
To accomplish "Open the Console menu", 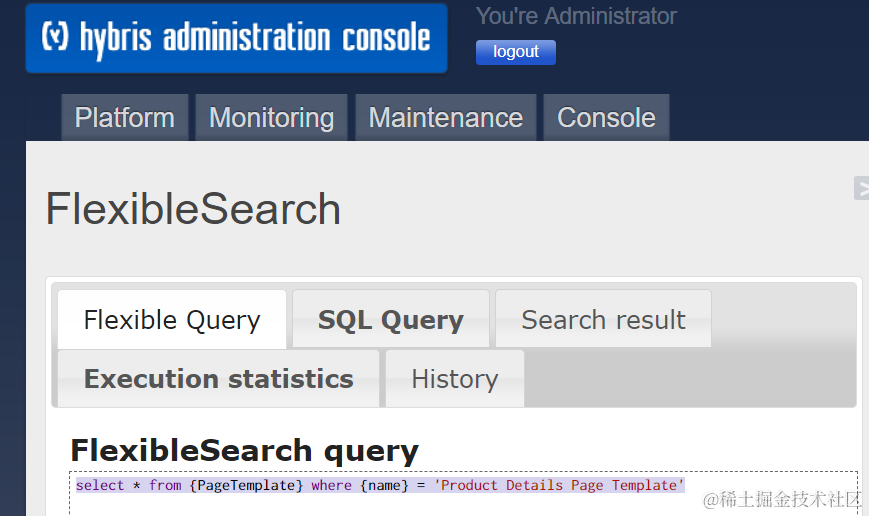I will 606,117.
